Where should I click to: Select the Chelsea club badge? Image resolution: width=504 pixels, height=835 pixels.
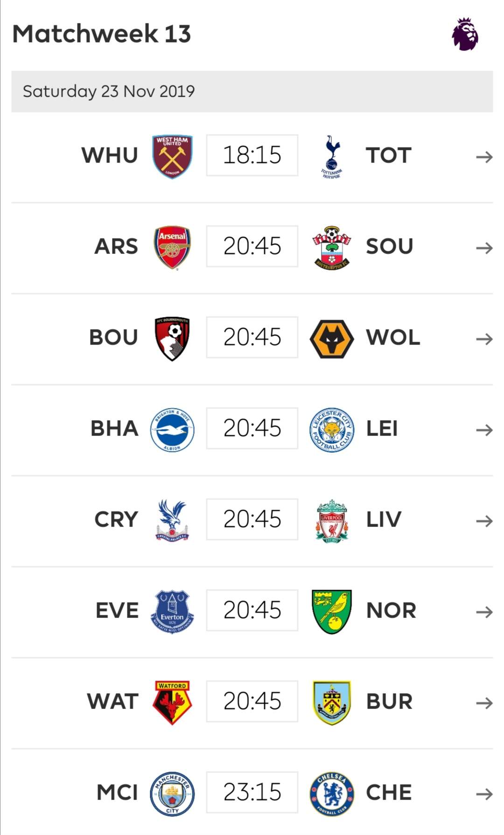[x=331, y=793]
